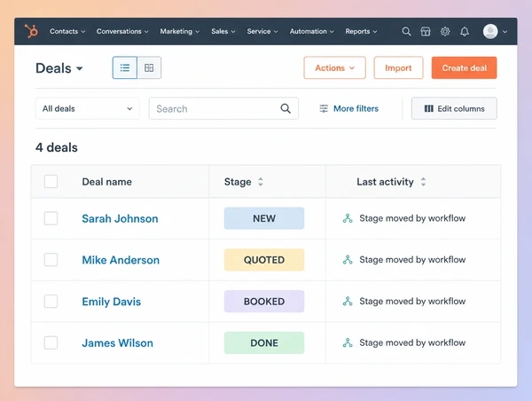Click the Create deal button
This screenshot has height=401, width=532.
464,68
